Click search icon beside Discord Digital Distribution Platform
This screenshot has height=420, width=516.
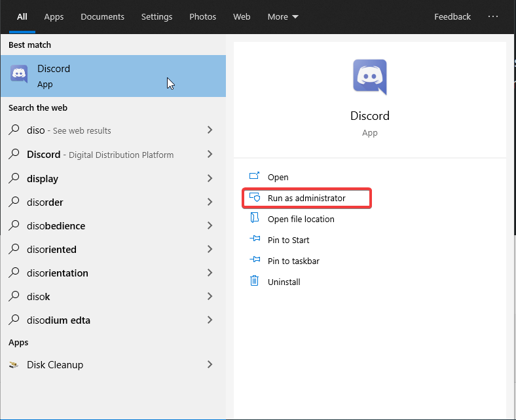pos(14,154)
